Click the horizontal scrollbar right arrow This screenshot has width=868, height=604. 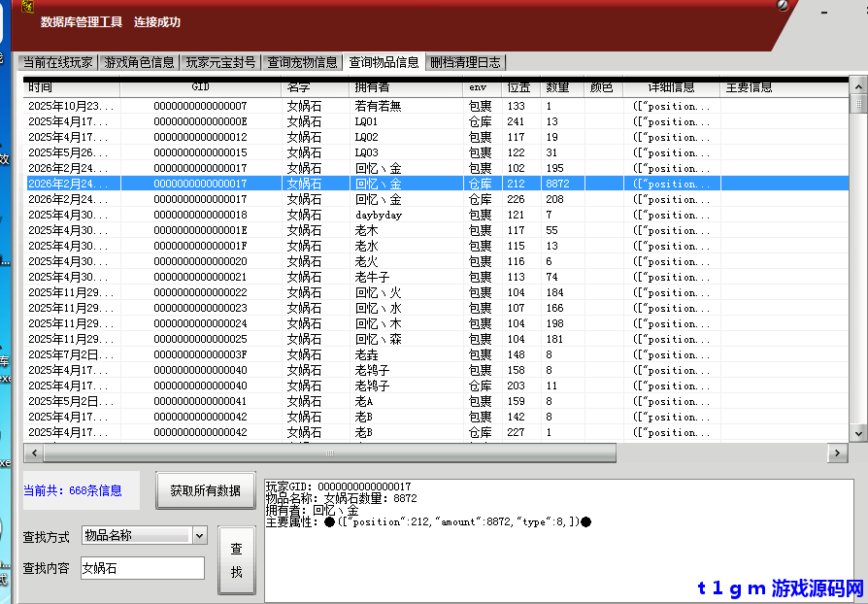click(x=837, y=453)
